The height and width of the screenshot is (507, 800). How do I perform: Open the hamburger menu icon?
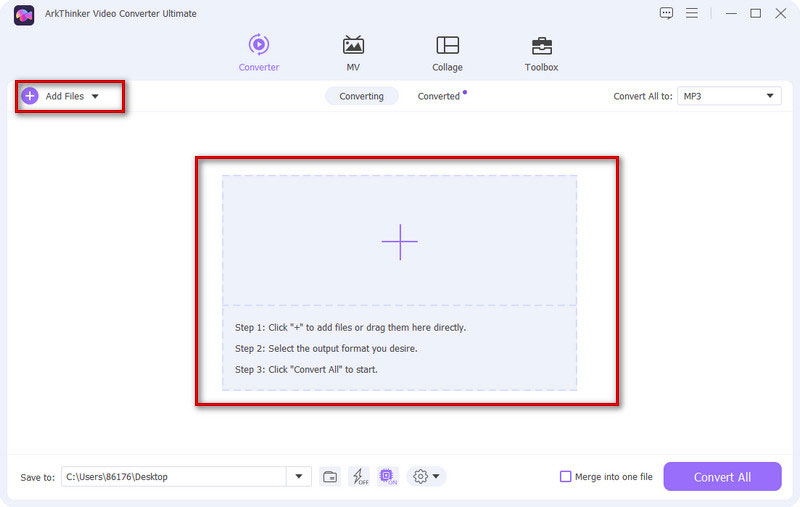tap(691, 13)
